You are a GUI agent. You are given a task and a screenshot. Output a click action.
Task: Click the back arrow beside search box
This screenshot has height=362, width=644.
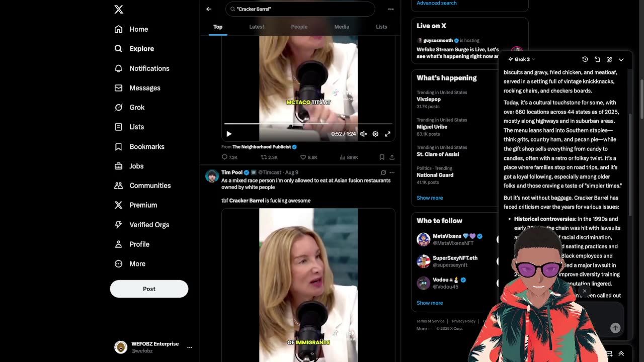pos(209,9)
